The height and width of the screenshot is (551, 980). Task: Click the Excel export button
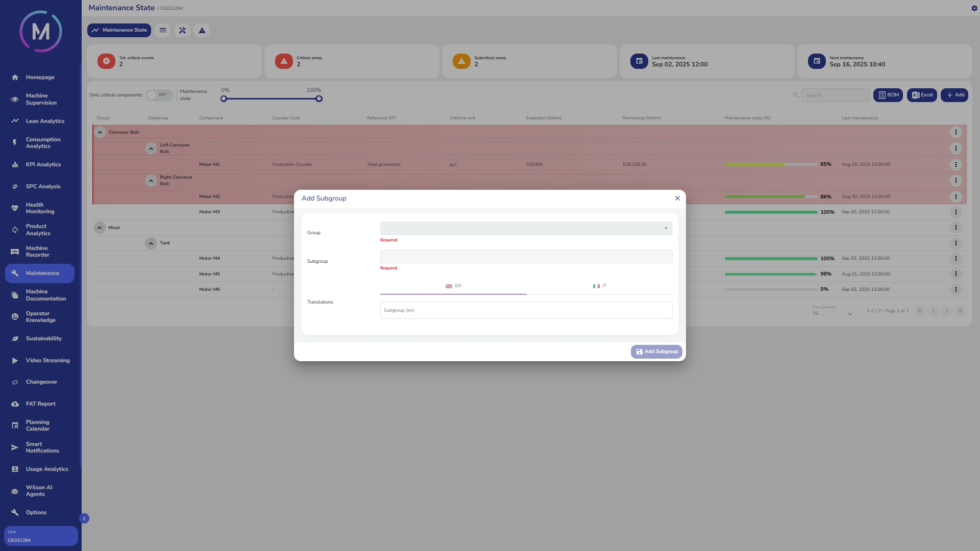point(922,95)
